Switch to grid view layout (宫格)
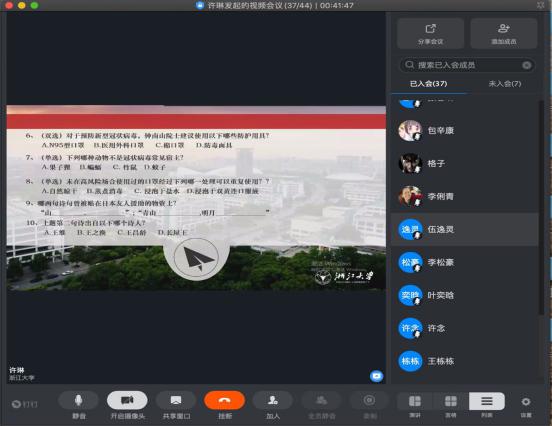This screenshot has height=426, width=552. click(451, 401)
